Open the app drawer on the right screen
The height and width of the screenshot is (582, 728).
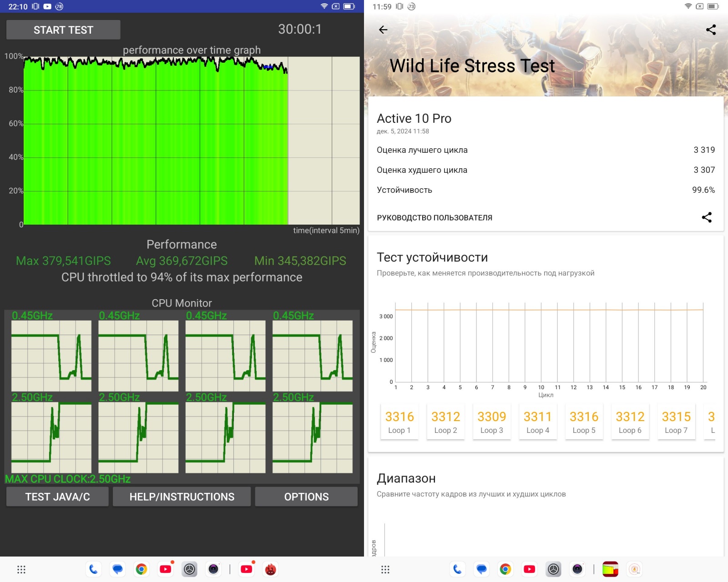pyautogui.click(x=385, y=569)
